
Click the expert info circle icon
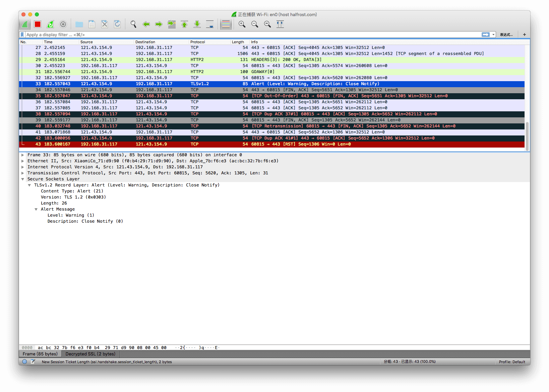(24, 361)
